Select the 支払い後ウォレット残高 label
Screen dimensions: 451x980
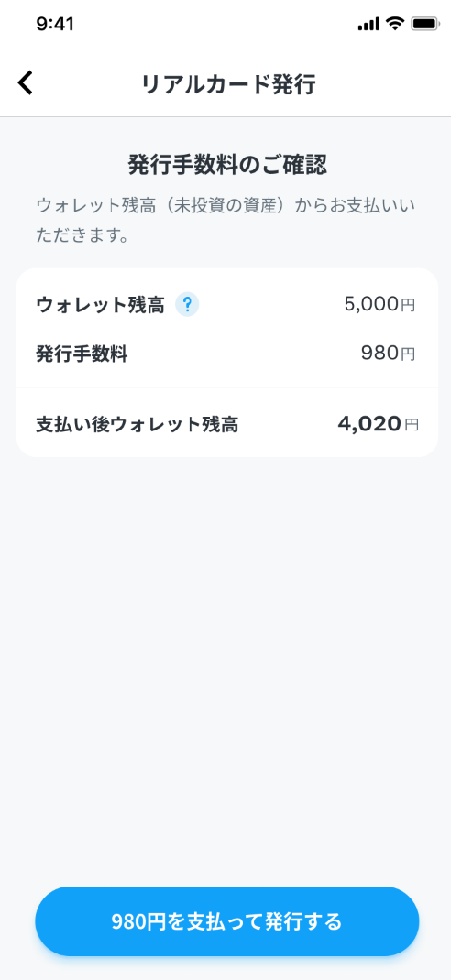[x=137, y=425]
